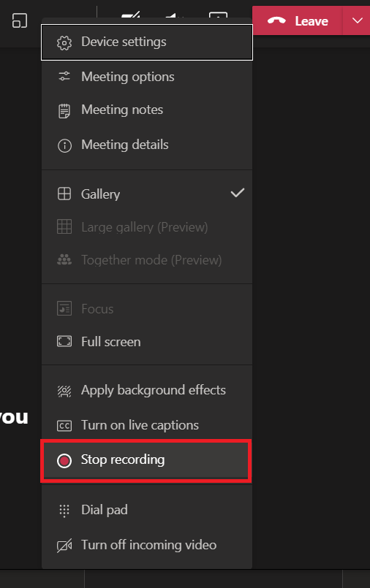Turn on live captions
The height and width of the screenshot is (588, 370).
pyautogui.click(x=147, y=425)
